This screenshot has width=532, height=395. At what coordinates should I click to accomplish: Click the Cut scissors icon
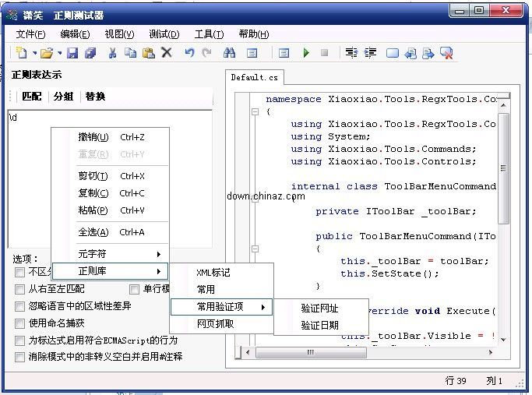pos(112,53)
